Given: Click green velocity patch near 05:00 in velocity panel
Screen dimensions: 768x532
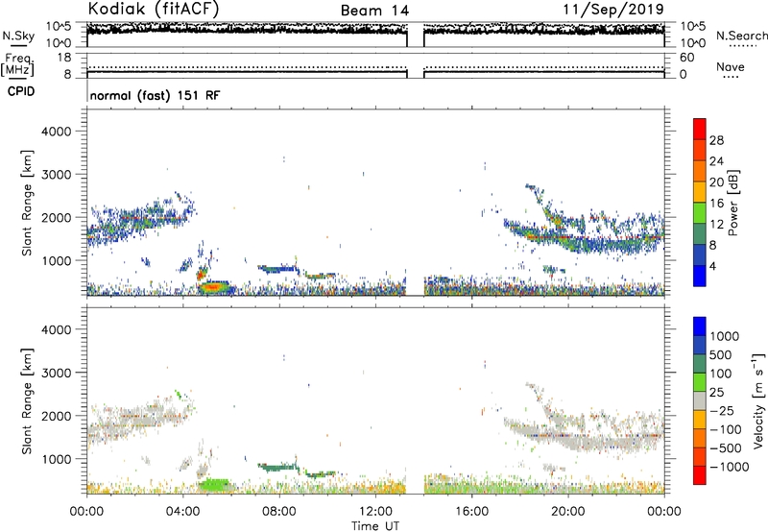Looking at the screenshot, I should [x=213, y=485].
